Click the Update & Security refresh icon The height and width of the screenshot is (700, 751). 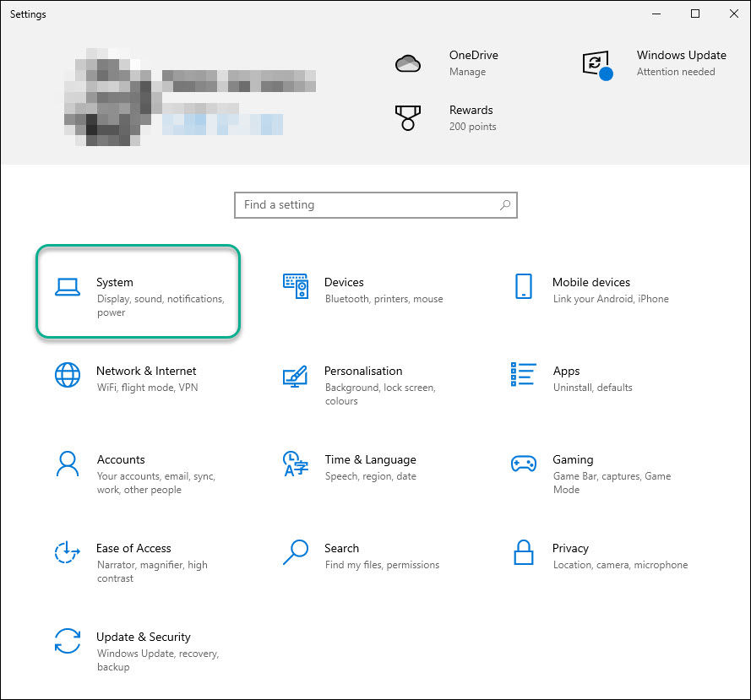[68, 641]
